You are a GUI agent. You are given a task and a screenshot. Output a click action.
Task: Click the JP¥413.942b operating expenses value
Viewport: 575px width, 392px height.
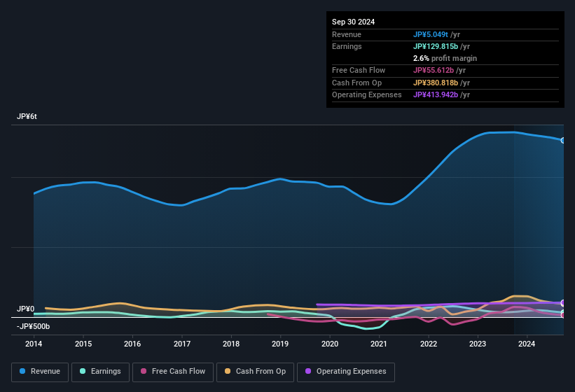click(436, 94)
